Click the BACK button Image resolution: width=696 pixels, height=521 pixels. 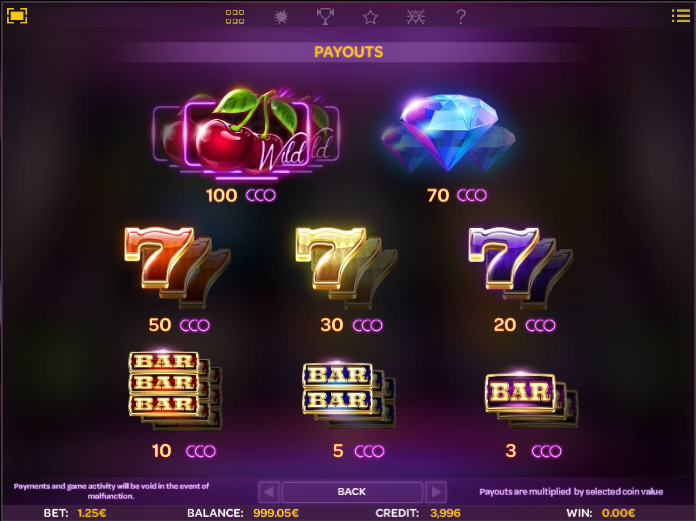pyautogui.click(x=352, y=492)
